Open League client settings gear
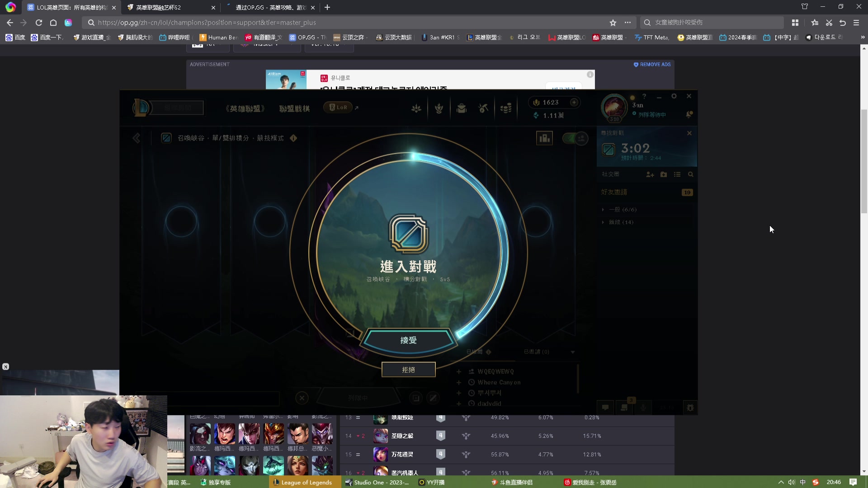The height and width of the screenshot is (488, 868). tap(674, 96)
